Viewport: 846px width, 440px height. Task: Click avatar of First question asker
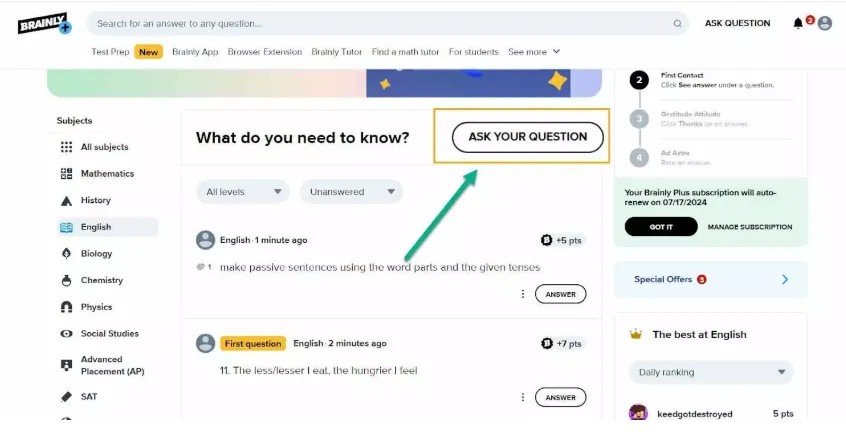206,343
